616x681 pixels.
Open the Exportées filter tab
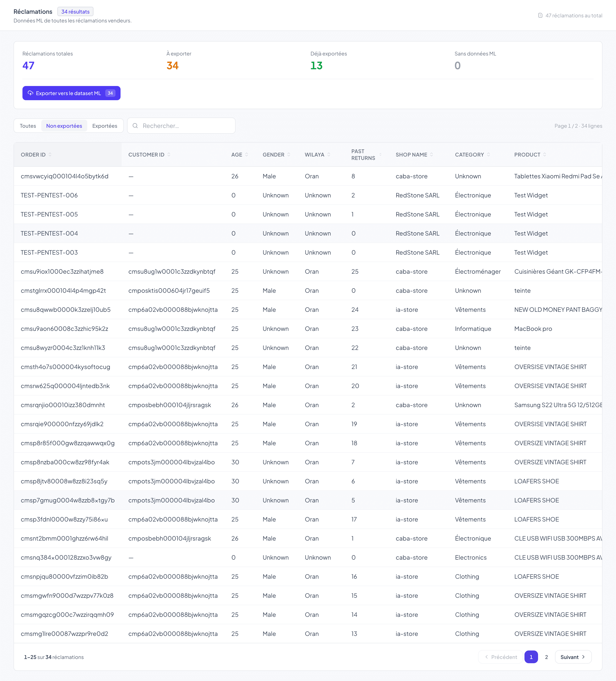(x=105, y=126)
